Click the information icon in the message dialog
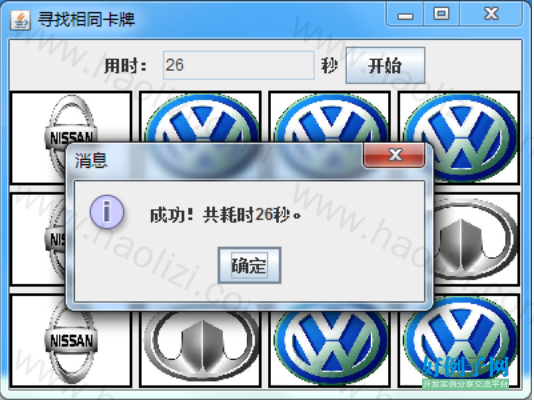Viewport: 534px width, 400px height. 107,211
